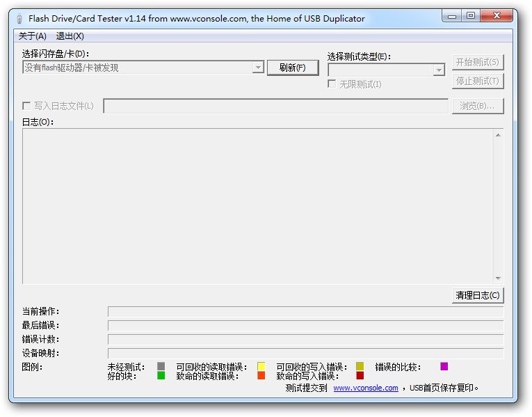Open the 退出(X) menu

point(70,36)
